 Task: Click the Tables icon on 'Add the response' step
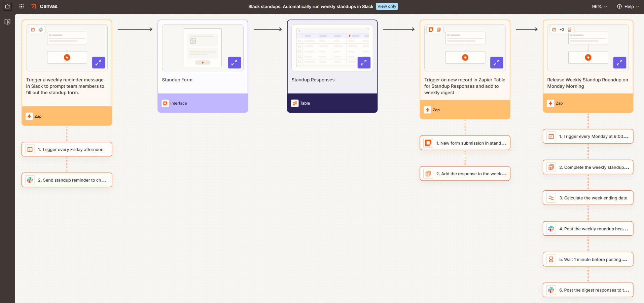428,174
